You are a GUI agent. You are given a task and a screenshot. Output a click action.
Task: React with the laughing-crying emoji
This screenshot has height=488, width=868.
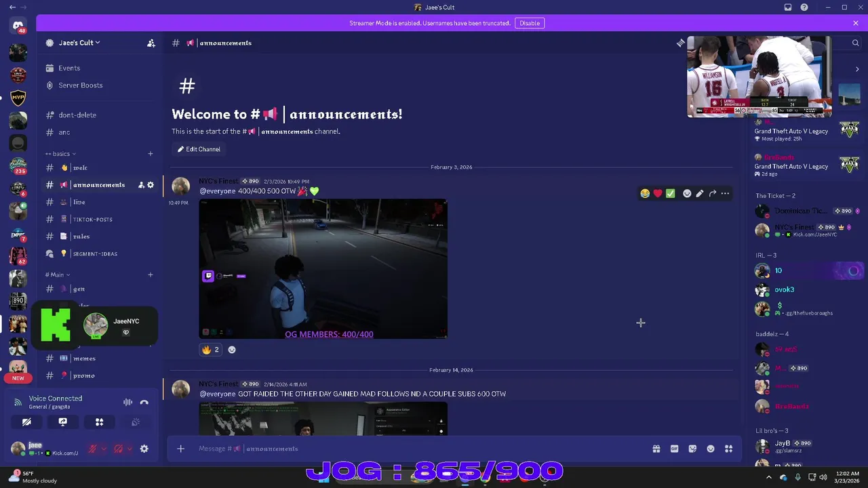(645, 194)
